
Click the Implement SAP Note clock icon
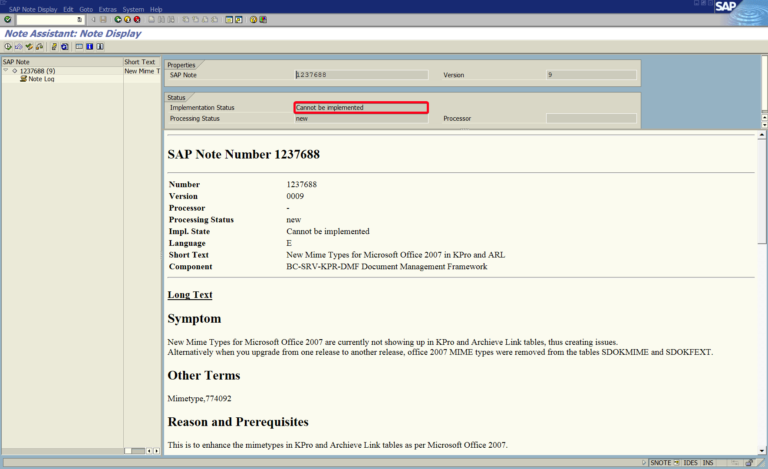pos(8,47)
